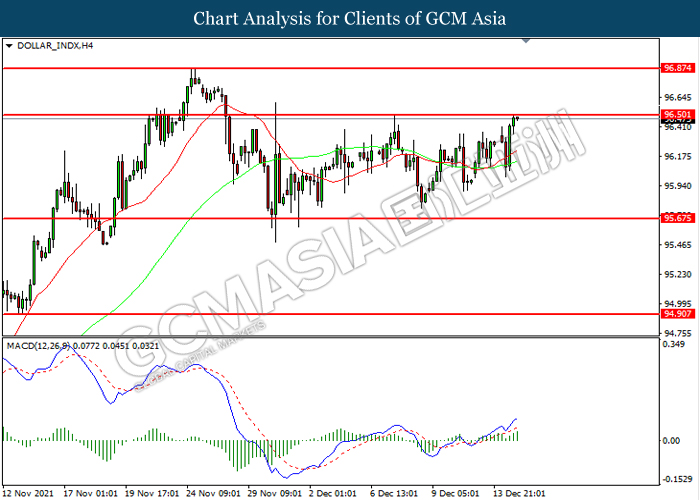Click the dropdown triangle beside DOLLAR_INDX.H4
The image size is (700, 500).
pyautogui.click(x=9, y=46)
